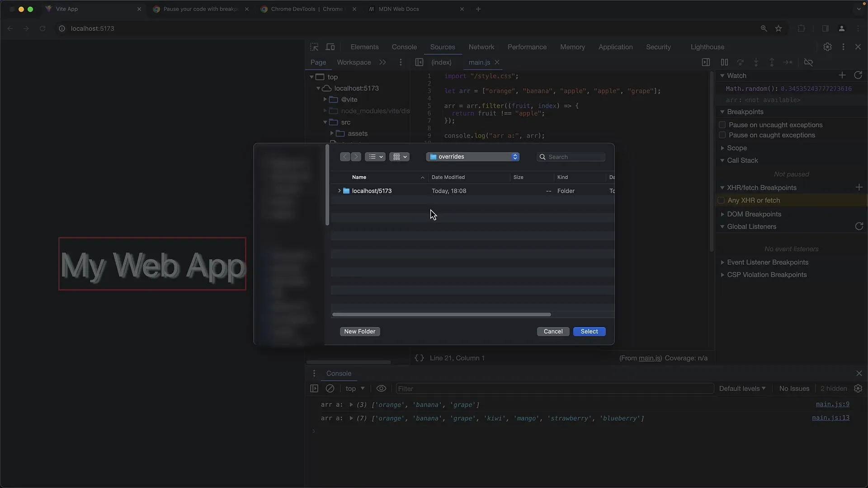Open the Sources navigator three-dot menu
Image resolution: width=868 pixels, height=488 pixels.
click(401, 62)
